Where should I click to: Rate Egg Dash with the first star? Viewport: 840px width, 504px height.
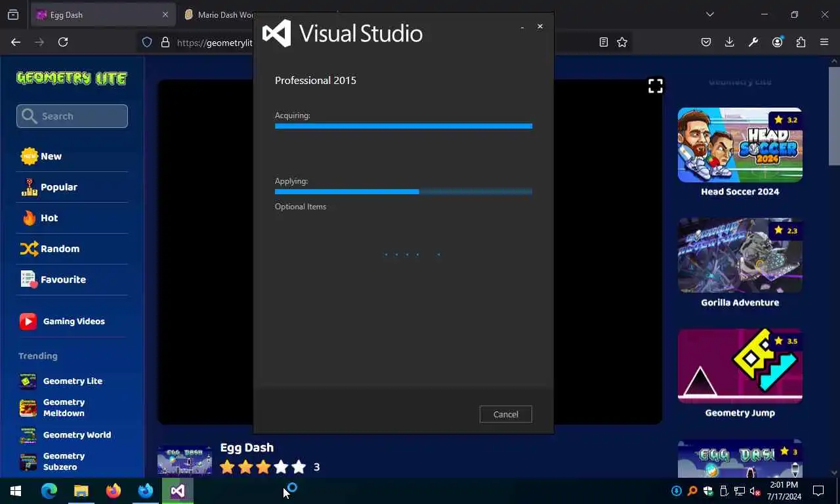tap(227, 467)
